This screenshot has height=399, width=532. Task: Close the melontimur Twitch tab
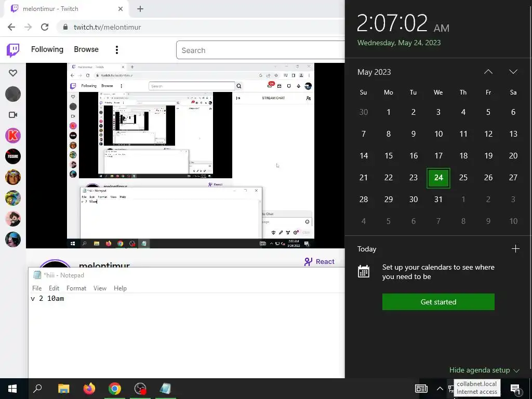121,9
